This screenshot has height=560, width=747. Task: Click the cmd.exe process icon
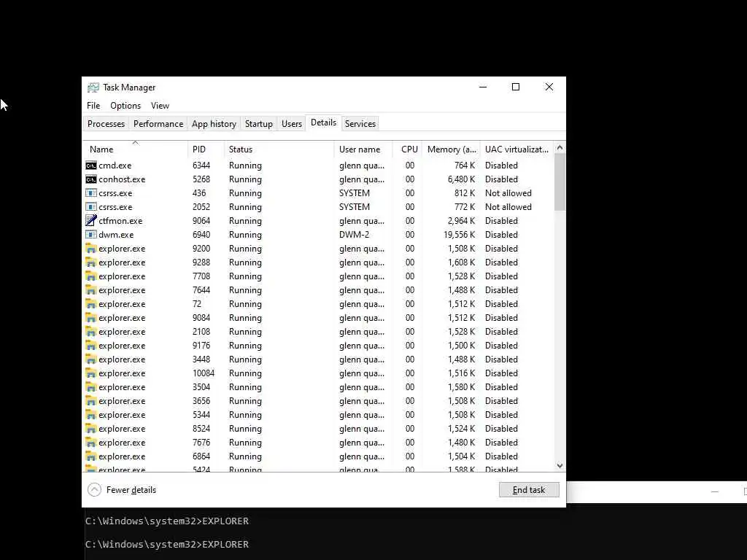(x=90, y=166)
